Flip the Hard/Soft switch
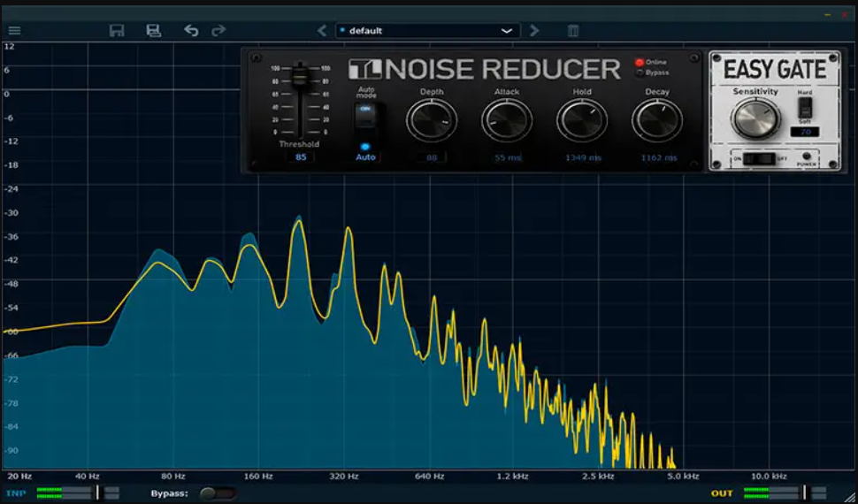This screenshot has height=504, width=858. pyautogui.click(x=804, y=107)
